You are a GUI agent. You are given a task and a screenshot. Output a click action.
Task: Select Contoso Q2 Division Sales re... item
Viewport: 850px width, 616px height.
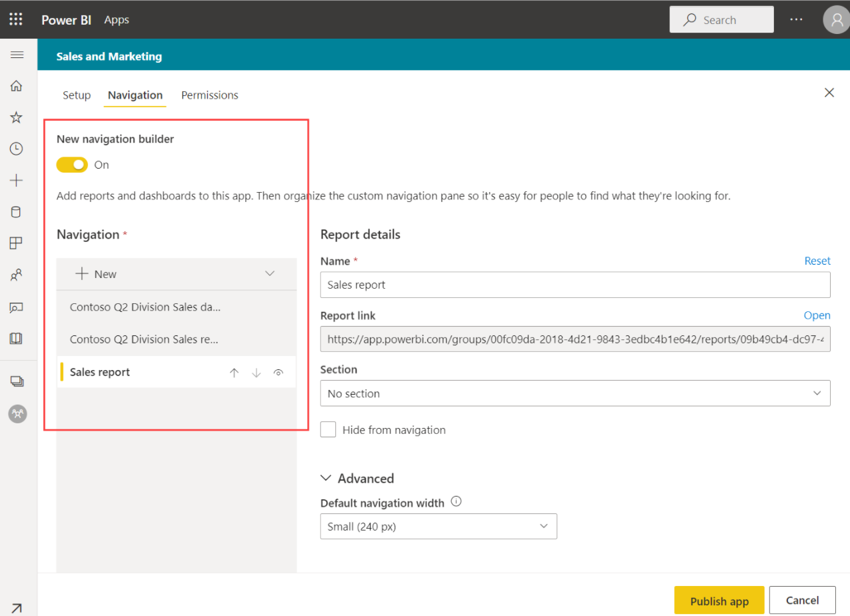pos(177,339)
